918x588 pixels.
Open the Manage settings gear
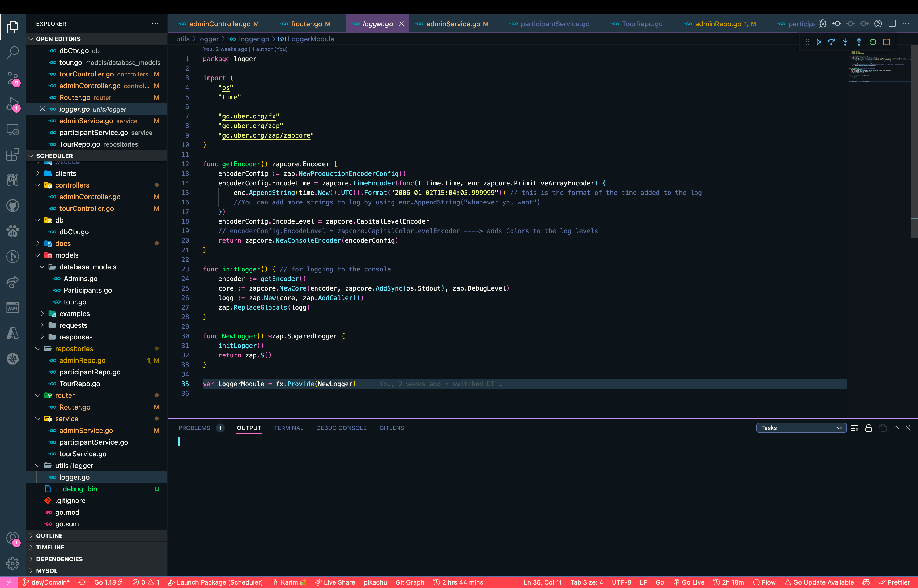click(12, 563)
